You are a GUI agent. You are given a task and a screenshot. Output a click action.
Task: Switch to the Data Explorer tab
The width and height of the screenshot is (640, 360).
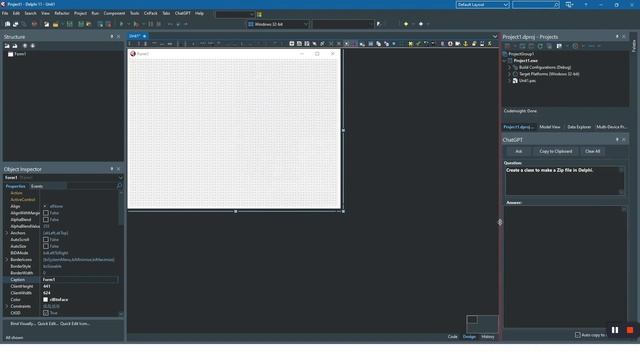tap(579, 127)
